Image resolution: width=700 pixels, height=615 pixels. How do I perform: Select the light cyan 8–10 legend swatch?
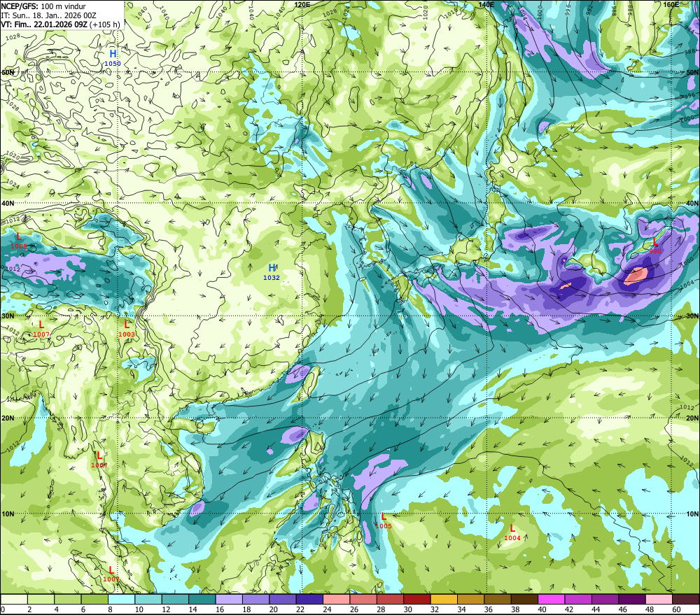pos(121,599)
